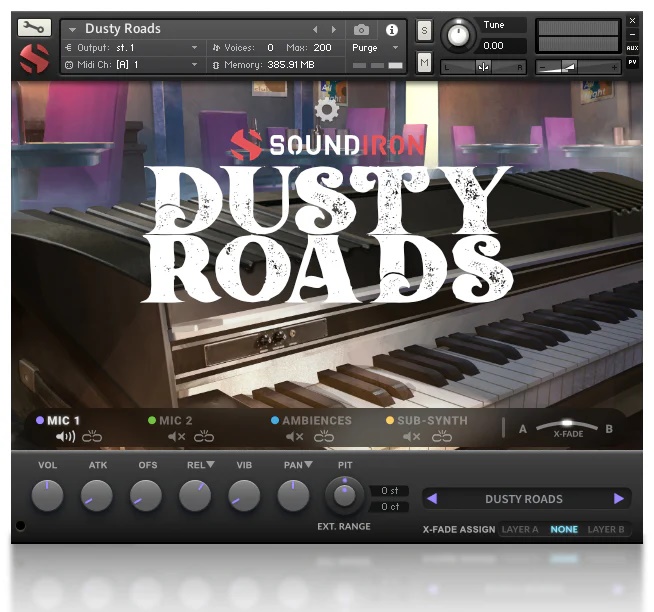This screenshot has height=612, width=654.
Task: Open the instrument info icon
Action: point(391,30)
